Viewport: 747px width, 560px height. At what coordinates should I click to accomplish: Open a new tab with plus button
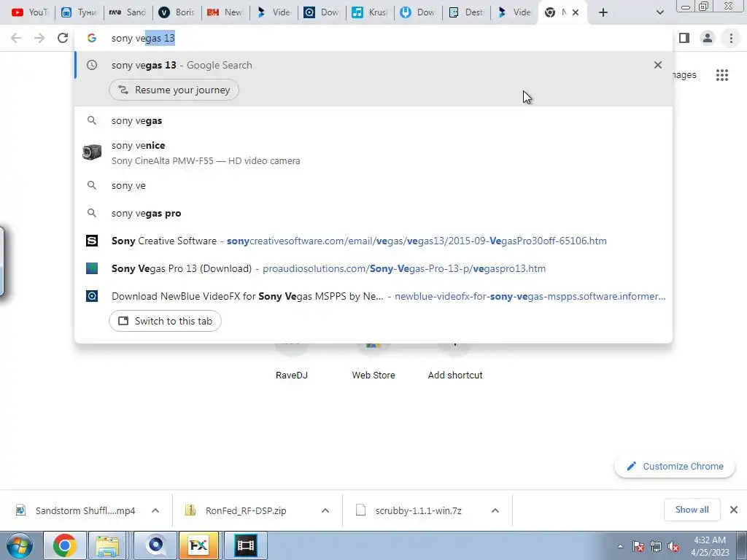(x=603, y=12)
